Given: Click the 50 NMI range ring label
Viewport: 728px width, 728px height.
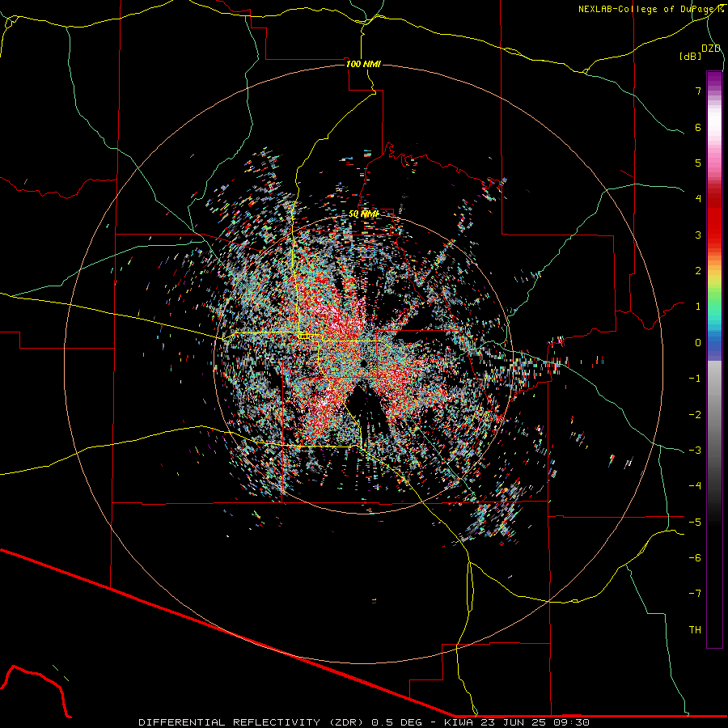Looking at the screenshot, I should (363, 214).
